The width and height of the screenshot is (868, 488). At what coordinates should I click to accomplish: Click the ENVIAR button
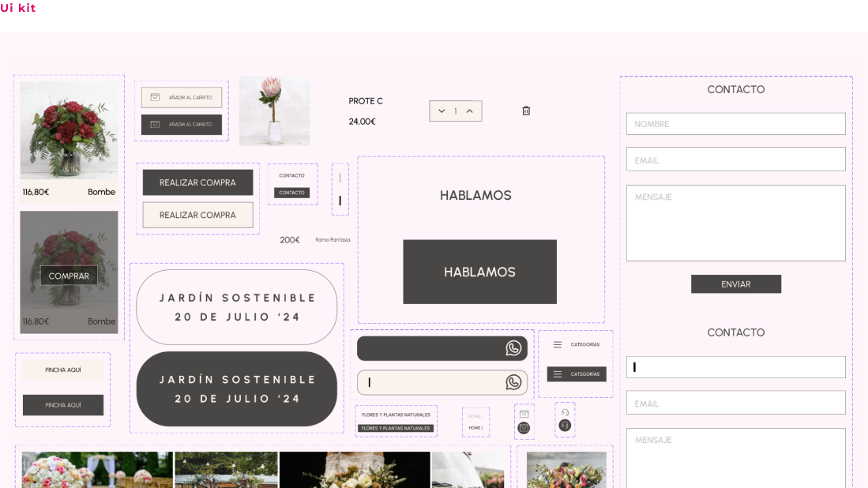click(x=735, y=283)
